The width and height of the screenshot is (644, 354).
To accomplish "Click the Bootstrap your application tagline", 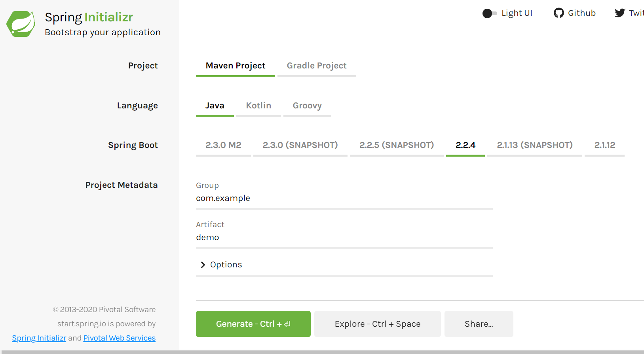I will pyautogui.click(x=103, y=32).
